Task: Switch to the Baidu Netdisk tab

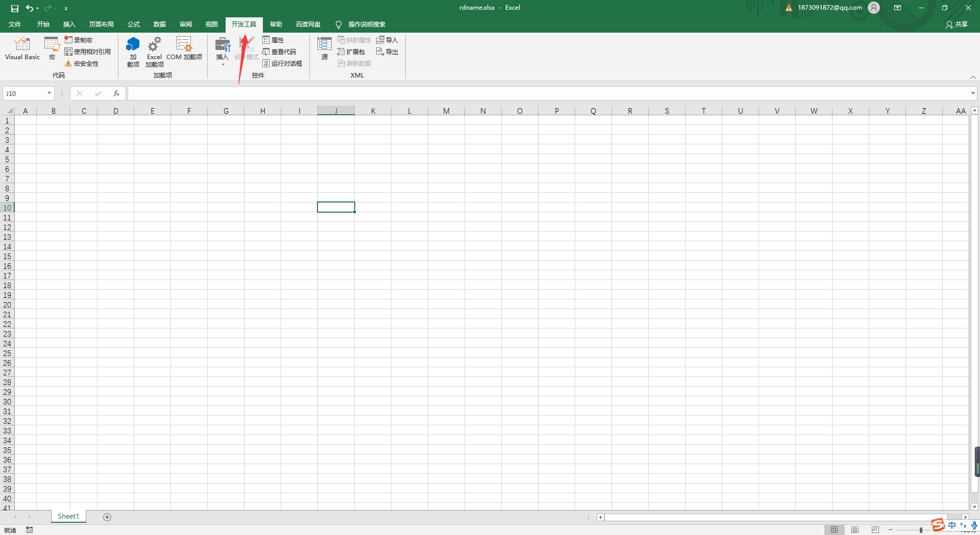Action: coord(308,24)
